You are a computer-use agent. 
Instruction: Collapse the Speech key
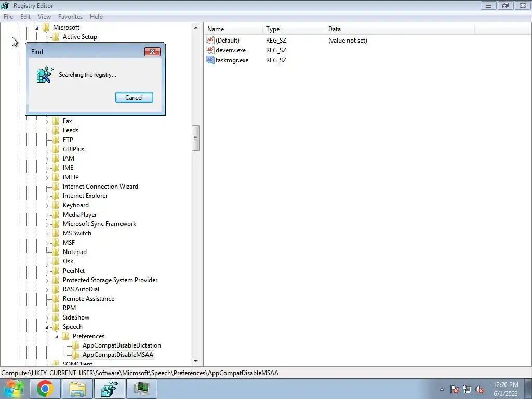pos(47,327)
